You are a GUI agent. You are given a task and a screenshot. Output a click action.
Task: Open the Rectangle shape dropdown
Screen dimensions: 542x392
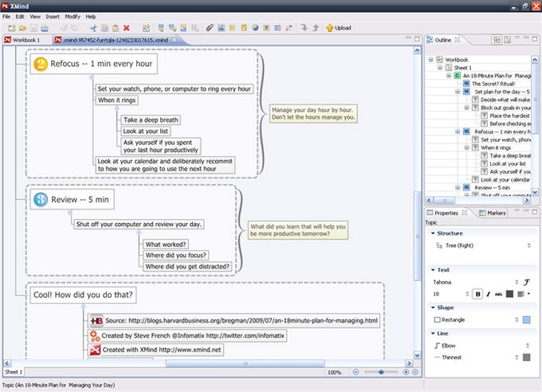click(516, 319)
